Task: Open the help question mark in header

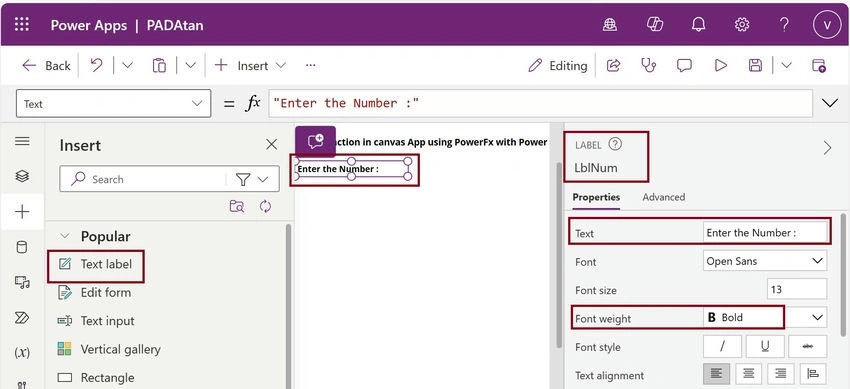Action: (x=784, y=24)
